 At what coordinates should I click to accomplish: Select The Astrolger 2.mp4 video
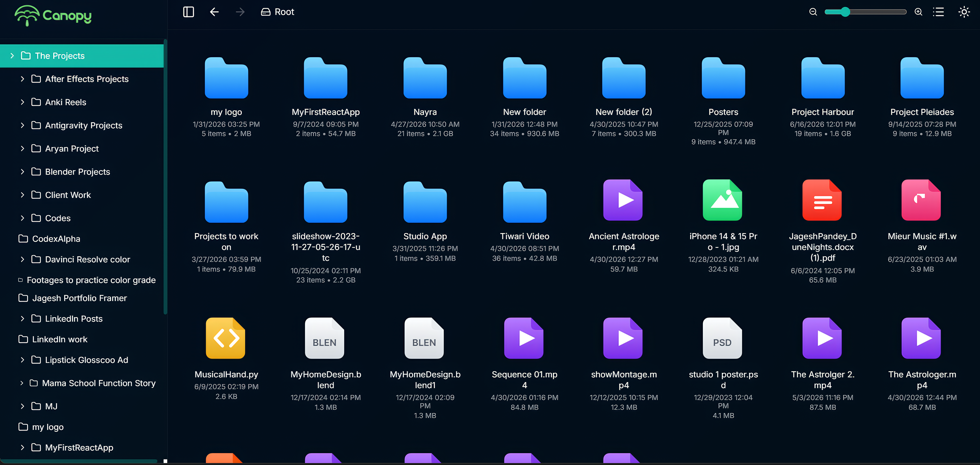coord(822,338)
